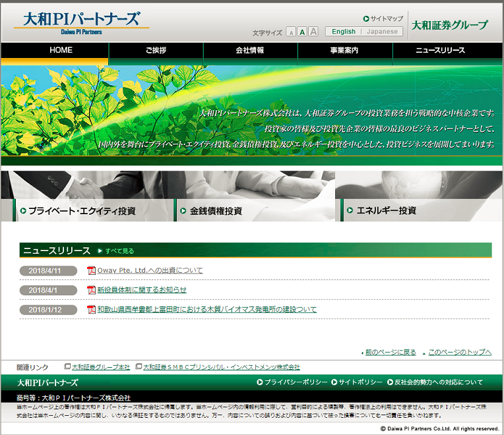Open 大和証券グループ本社 related link
The image size is (504, 435).
pyautogui.click(x=101, y=367)
